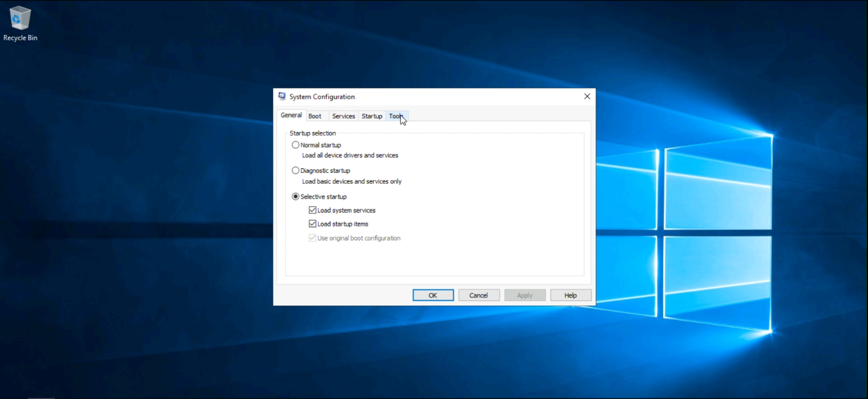The height and width of the screenshot is (399, 868).
Task: Click the System Configuration title bar icon
Action: tap(282, 96)
